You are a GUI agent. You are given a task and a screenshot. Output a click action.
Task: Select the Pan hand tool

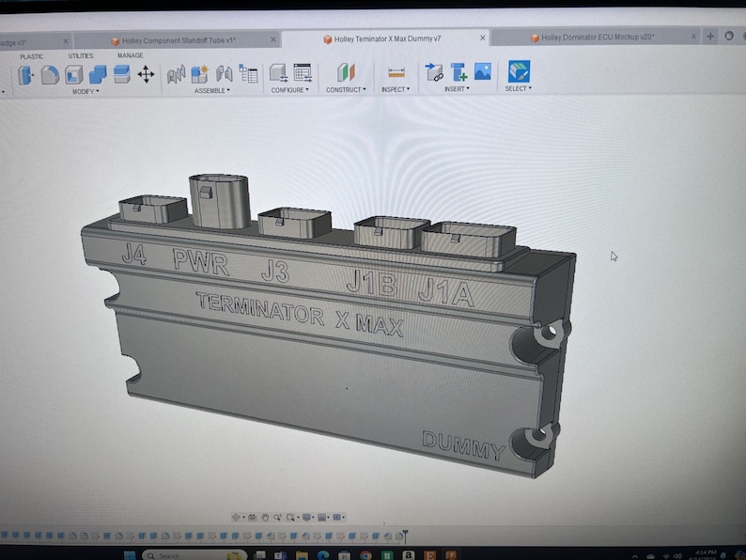(x=265, y=517)
